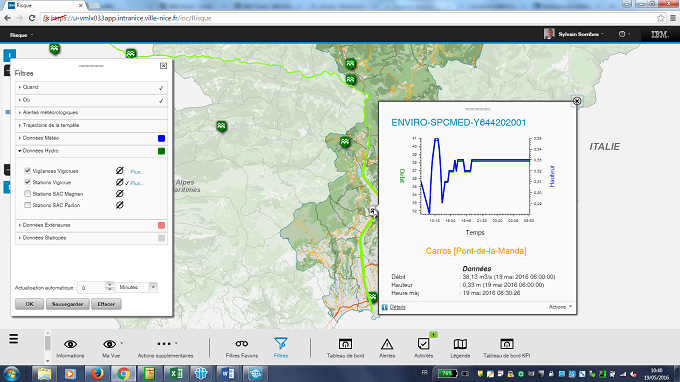Open the Minutes unit dropdown

click(x=137, y=287)
